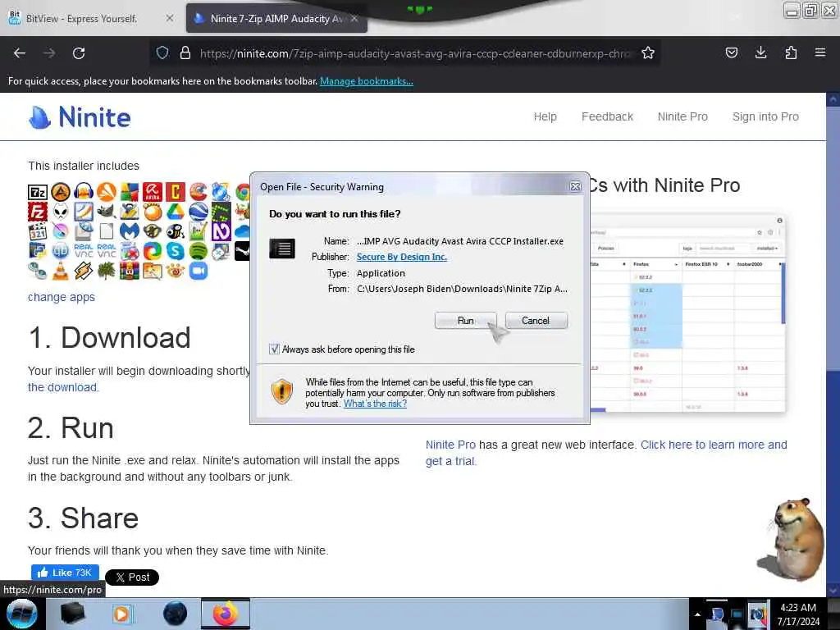This screenshot has height=630, width=840.
Task: Click the Audacity headphones icon
Action: [84, 192]
